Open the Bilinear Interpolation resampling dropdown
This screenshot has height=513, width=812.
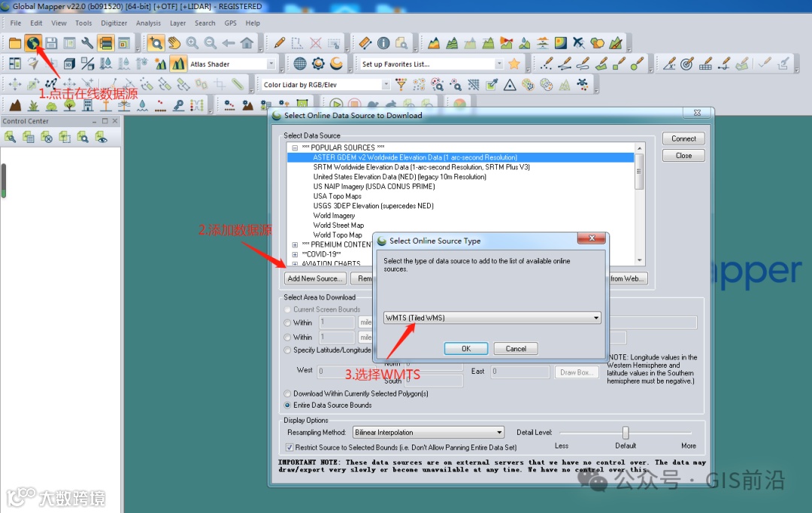point(429,433)
